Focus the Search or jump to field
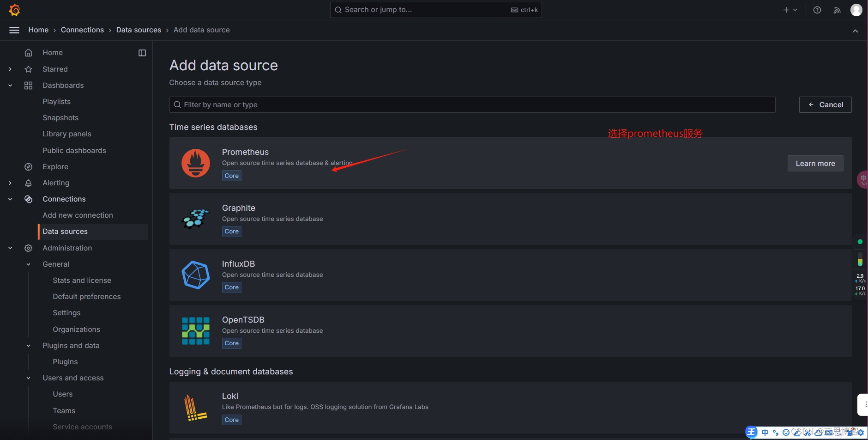The image size is (868, 440). tap(436, 10)
